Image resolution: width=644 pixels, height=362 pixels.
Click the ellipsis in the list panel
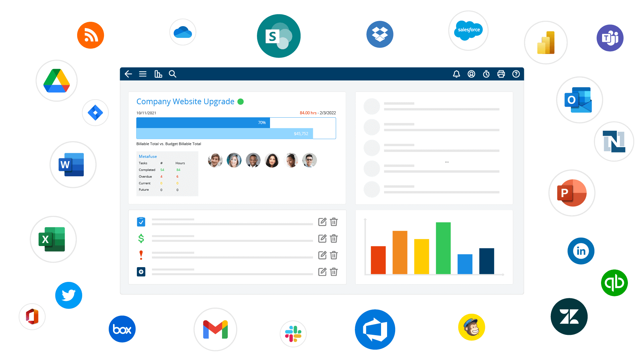(447, 162)
